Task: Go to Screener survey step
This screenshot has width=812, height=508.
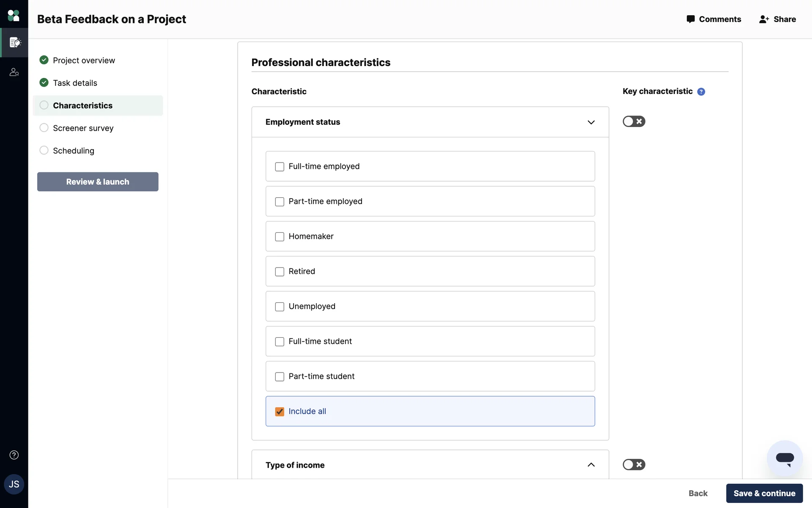Action: click(x=83, y=128)
